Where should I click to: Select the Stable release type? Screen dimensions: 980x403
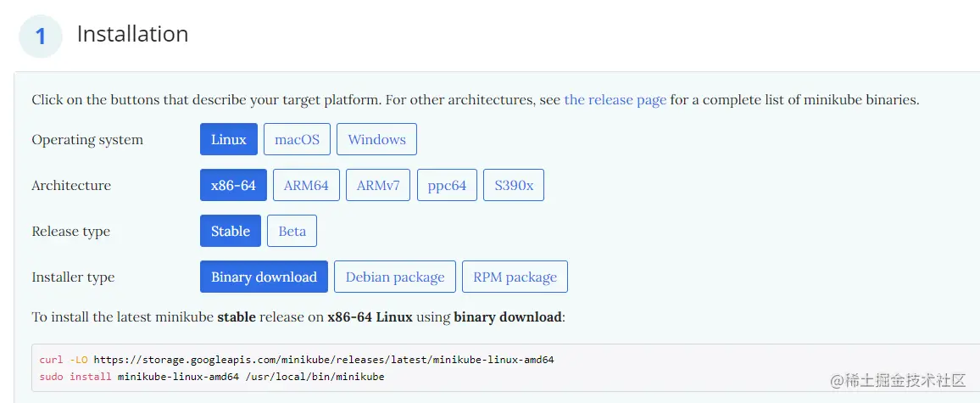[230, 231]
